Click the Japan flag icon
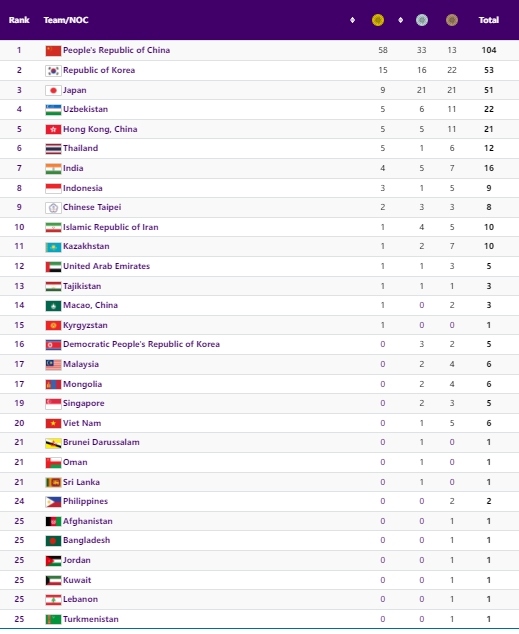This screenshot has height=634, width=519. [x=53, y=91]
